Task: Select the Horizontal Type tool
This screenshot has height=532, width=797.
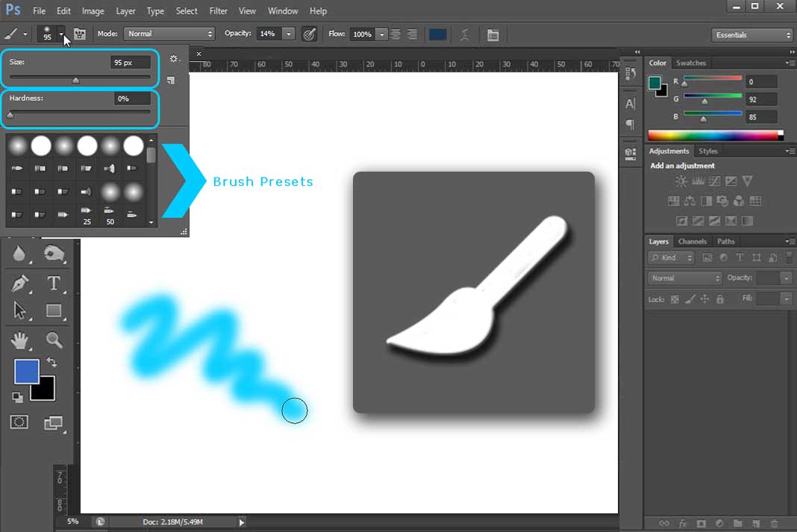Action: point(54,283)
